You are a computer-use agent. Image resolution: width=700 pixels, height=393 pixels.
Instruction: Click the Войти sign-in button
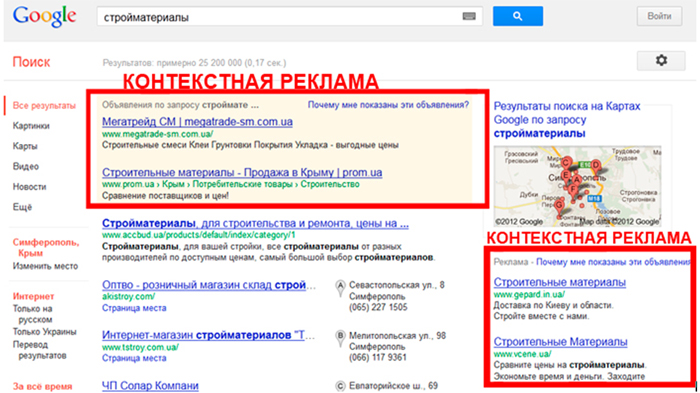pos(659,16)
